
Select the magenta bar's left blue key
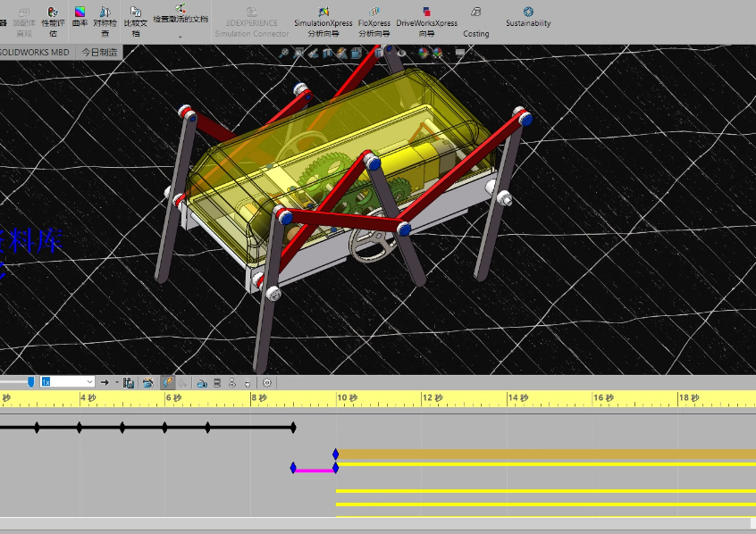point(293,468)
